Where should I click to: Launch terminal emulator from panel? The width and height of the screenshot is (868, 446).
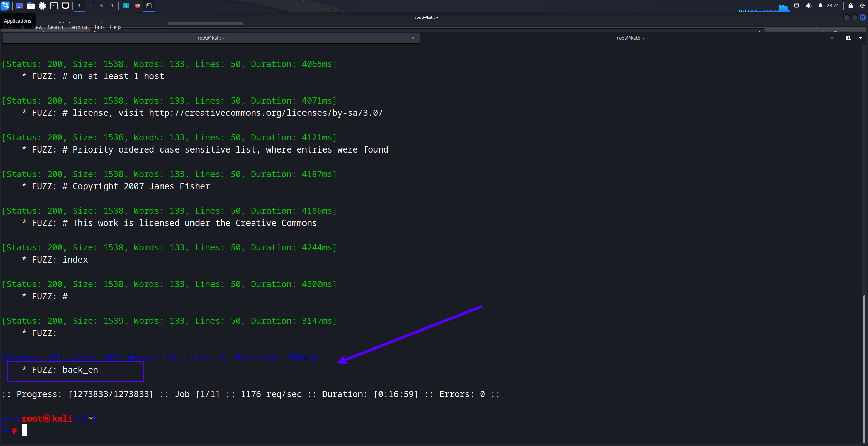click(54, 6)
